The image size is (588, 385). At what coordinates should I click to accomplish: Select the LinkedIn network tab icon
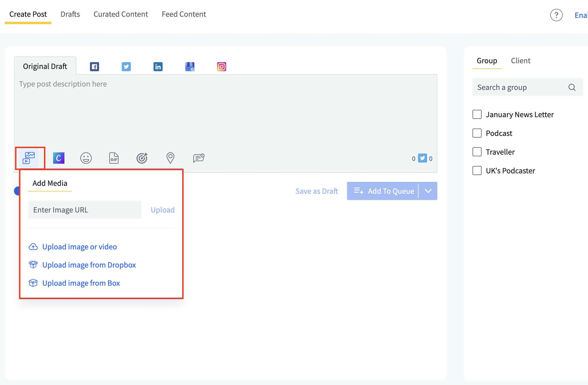[158, 67]
